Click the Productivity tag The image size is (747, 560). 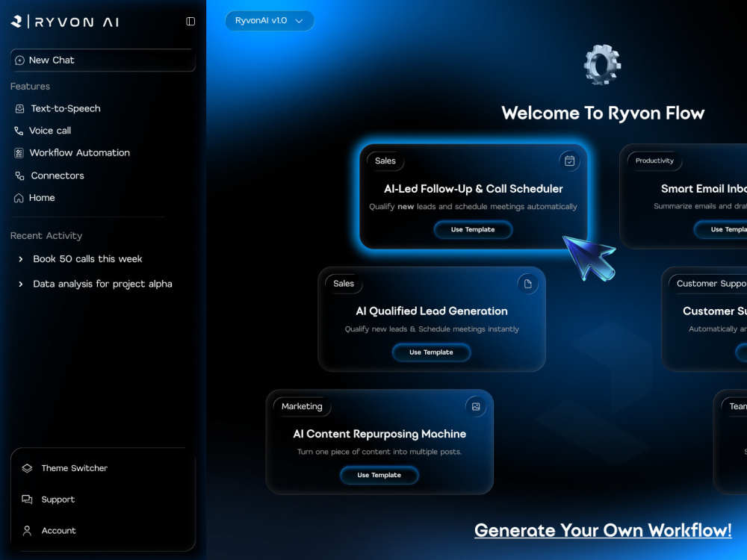tap(654, 161)
